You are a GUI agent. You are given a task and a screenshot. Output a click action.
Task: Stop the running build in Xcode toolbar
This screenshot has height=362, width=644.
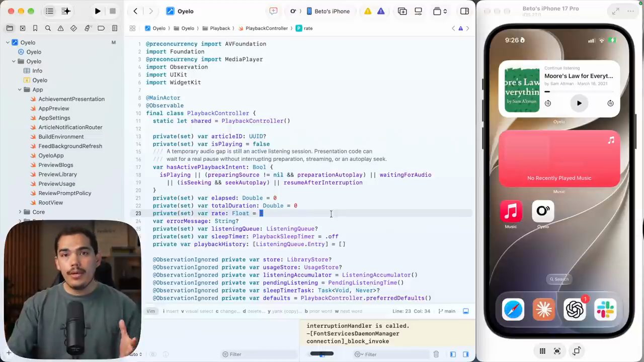tap(113, 11)
